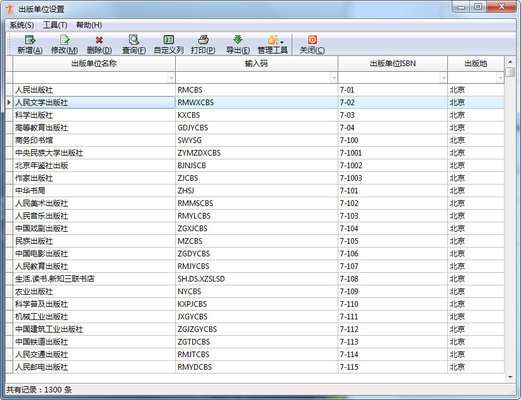Select the row 人民文学出版社
The image size is (521, 400).
pos(258,103)
